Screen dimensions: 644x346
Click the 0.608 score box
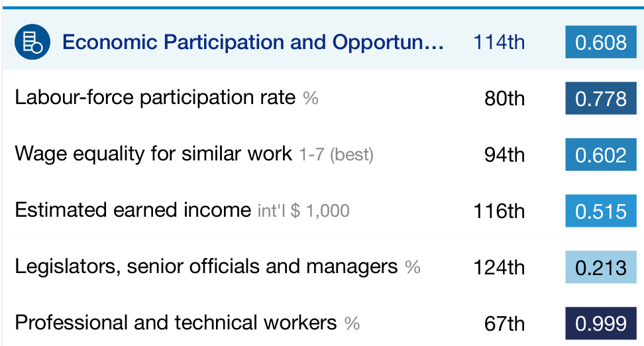coord(601,42)
